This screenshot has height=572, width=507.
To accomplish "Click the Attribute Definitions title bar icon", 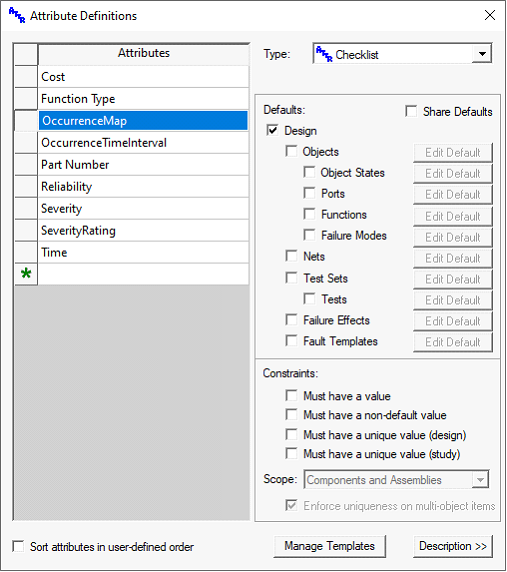I will pos(17,15).
